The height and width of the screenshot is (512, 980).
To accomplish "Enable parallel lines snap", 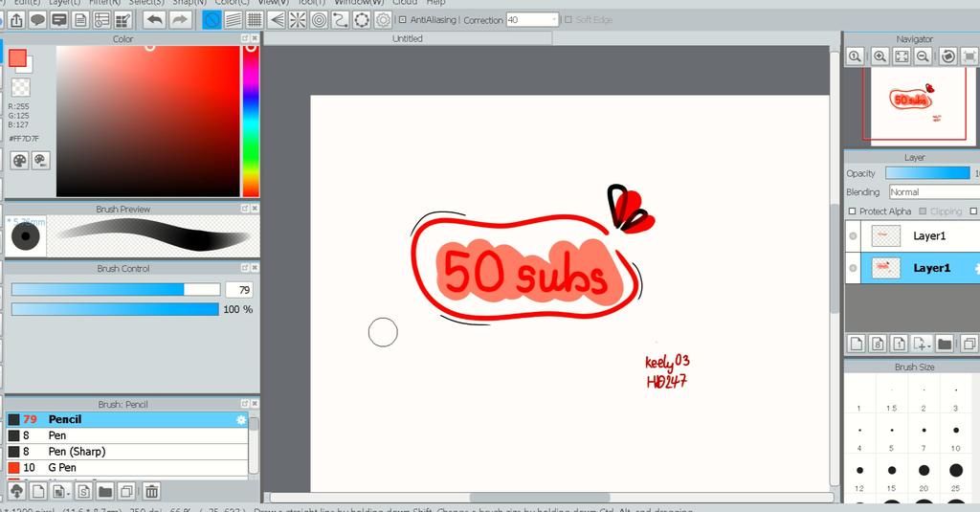I will point(234,20).
